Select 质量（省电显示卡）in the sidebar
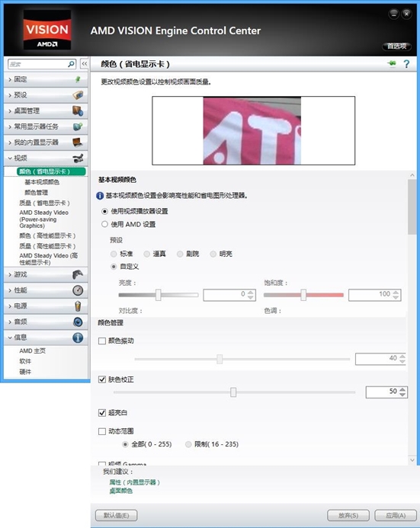420x528 pixels. [x=45, y=203]
